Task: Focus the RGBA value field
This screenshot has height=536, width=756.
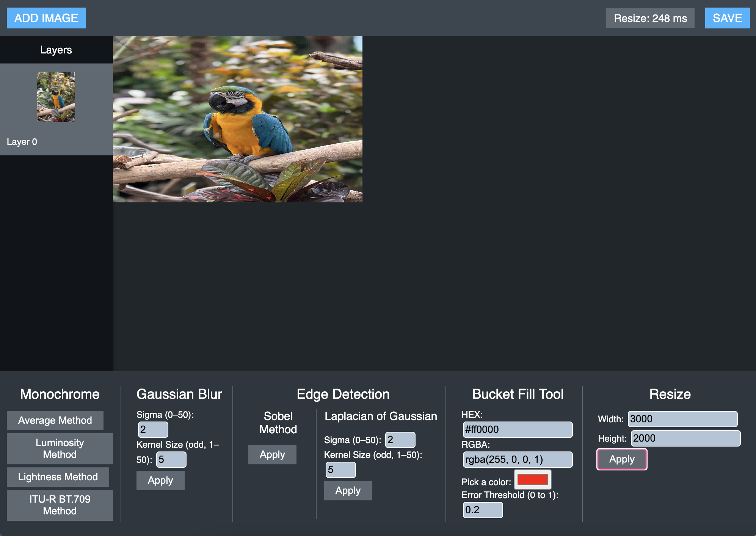Action: tap(517, 459)
